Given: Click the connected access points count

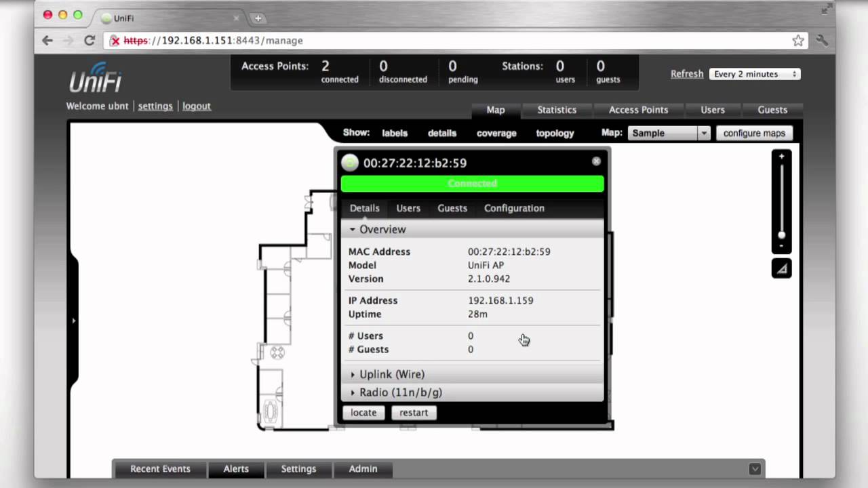Looking at the screenshot, I should pos(325,66).
